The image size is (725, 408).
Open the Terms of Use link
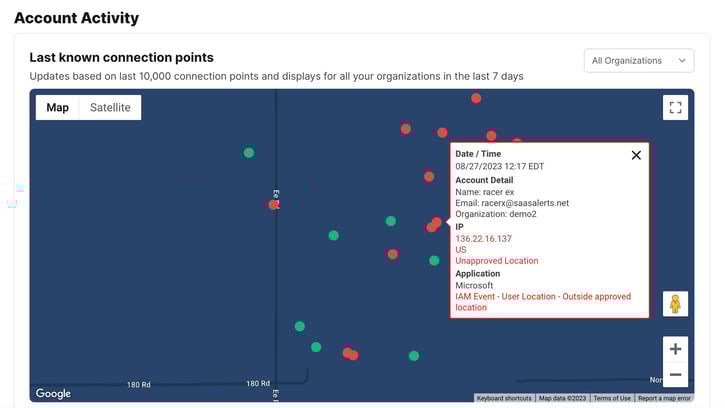tap(611, 398)
